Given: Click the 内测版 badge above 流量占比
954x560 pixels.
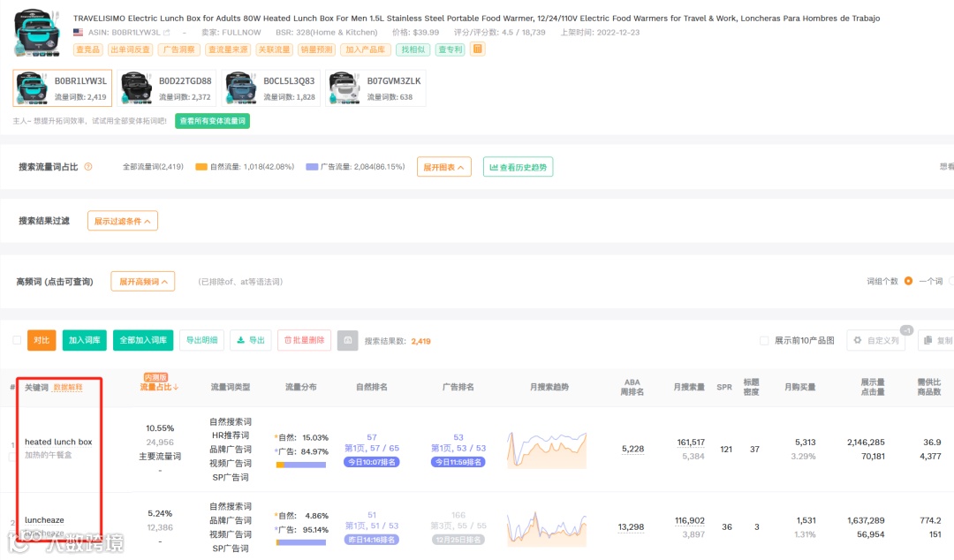Looking at the screenshot, I should point(155,377).
